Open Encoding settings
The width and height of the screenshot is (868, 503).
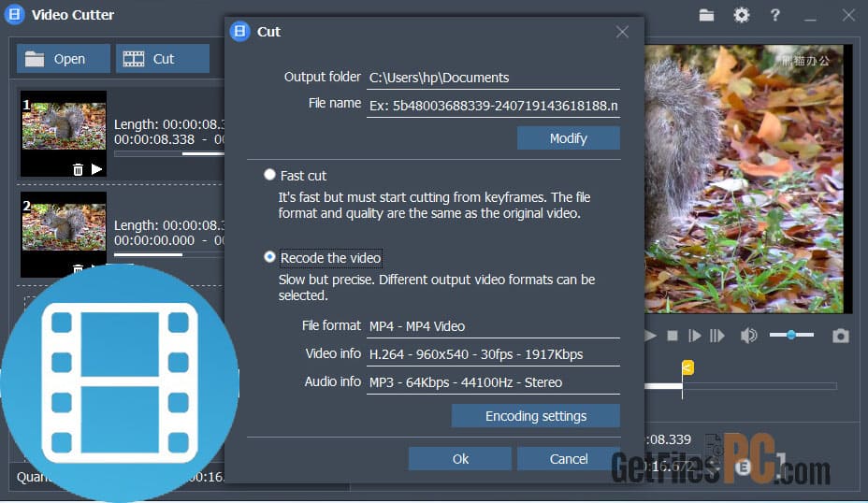pyautogui.click(x=535, y=415)
